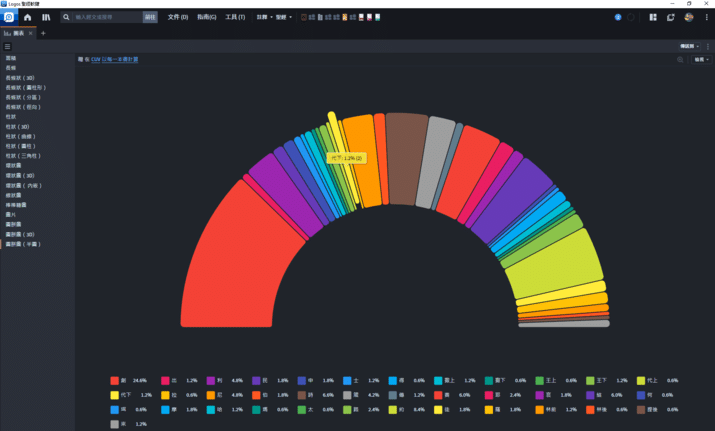Open the 傳統碼 dropdown at top right
This screenshot has width=715, height=431.
pos(690,47)
